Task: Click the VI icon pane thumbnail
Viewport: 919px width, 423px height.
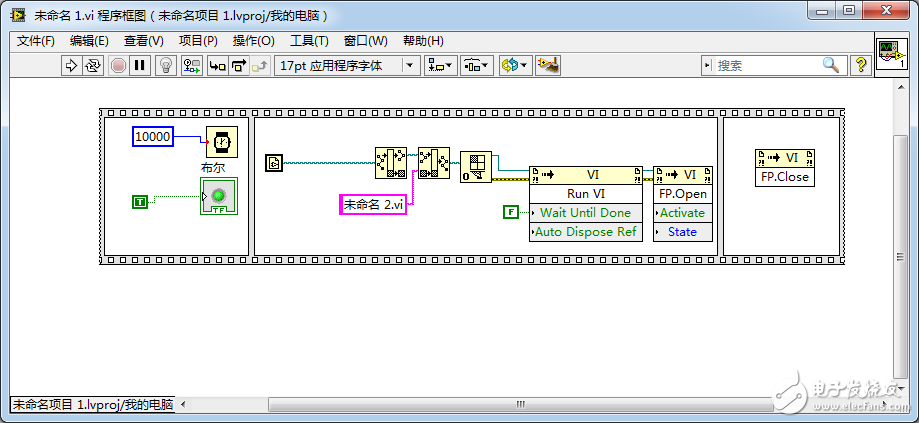Action: click(891, 55)
